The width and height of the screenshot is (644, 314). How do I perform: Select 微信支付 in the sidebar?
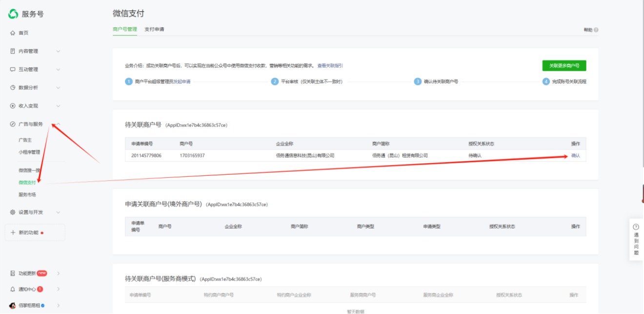[x=27, y=183]
